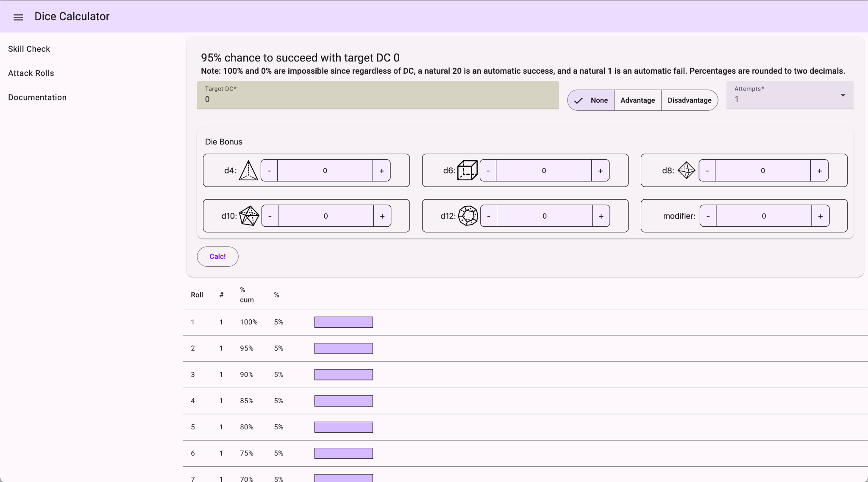Click the 100% cumulative value for roll 1
This screenshot has height=482, width=868.
tap(249, 322)
